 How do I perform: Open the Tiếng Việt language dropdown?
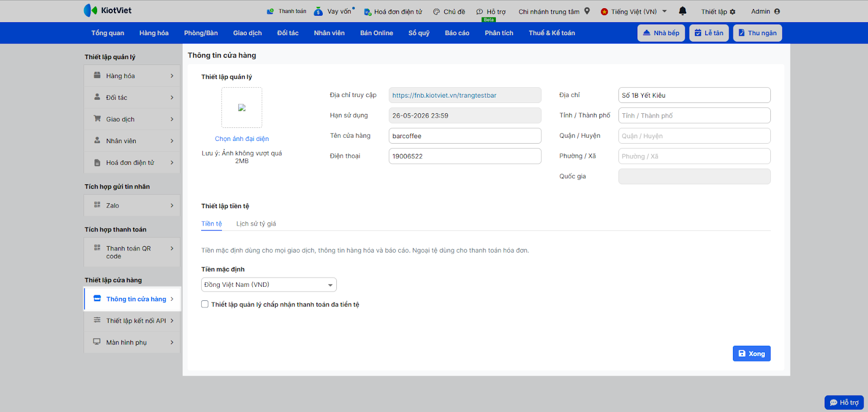coord(634,11)
